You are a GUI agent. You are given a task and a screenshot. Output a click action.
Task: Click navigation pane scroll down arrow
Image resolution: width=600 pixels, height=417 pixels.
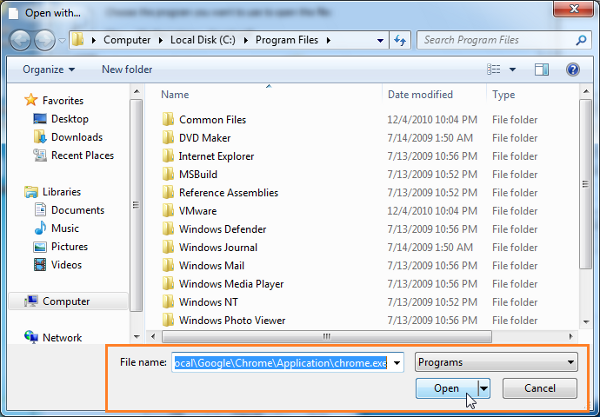pos(137,337)
